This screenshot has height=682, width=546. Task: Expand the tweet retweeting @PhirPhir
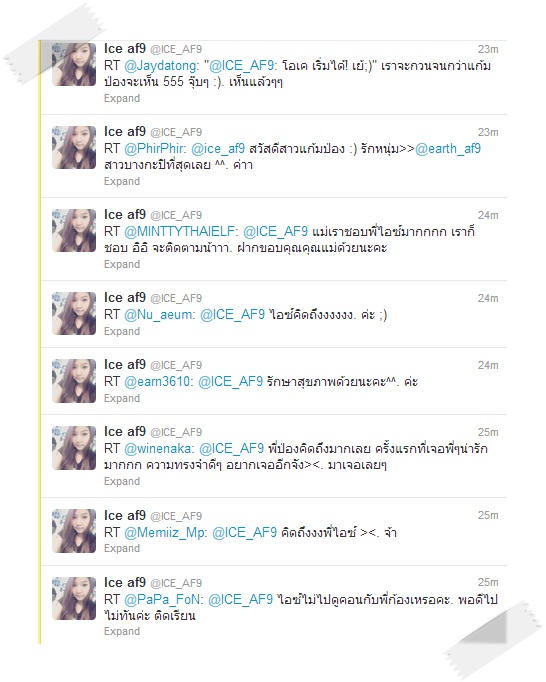tap(122, 181)
